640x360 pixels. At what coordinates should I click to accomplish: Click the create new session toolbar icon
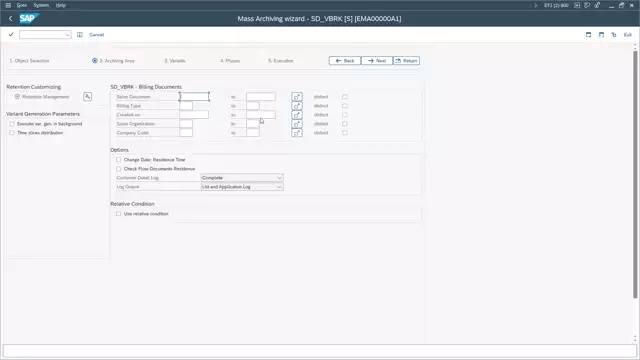[x=588, y=35]
